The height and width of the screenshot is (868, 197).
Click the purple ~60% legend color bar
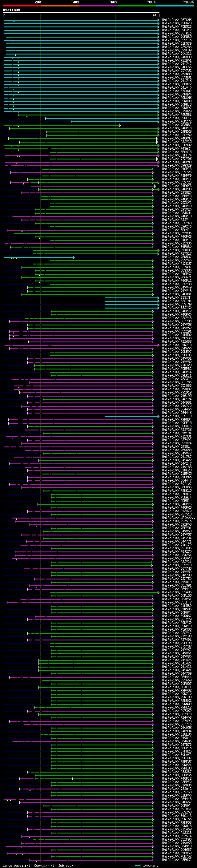pyautogui.click(x=99, y=6)
